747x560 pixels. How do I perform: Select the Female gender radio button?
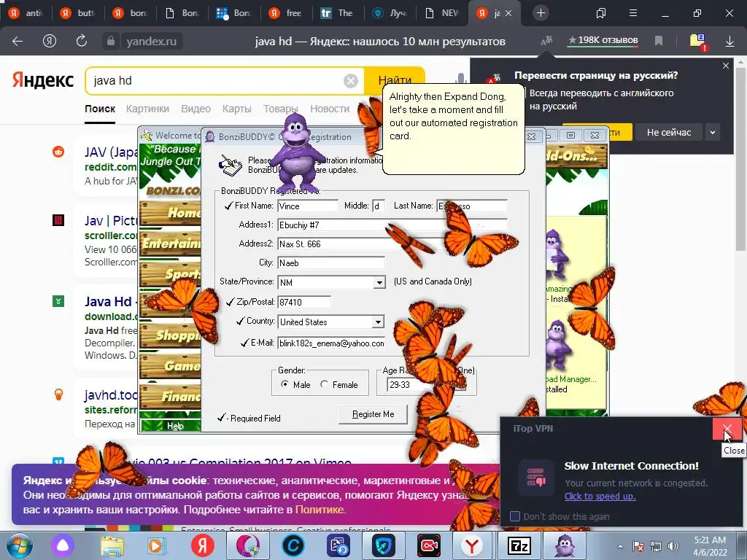pyautogui.click(x=324, y=384)
